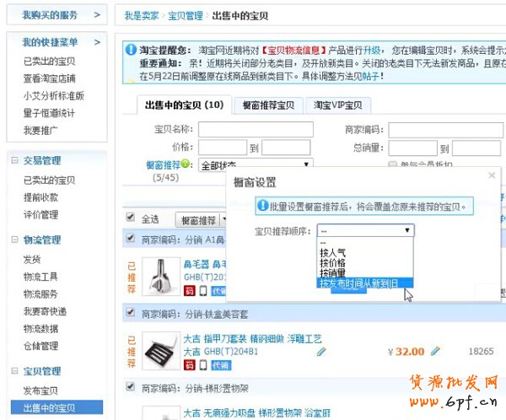Switch to the 淘宝VIP宝贝 tab
The width and height of the screenshot is (506, 420).
337,105
